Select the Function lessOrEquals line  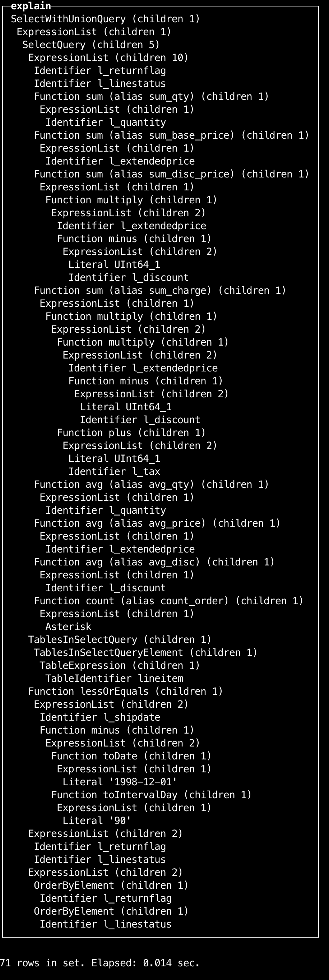click(125, 691)
